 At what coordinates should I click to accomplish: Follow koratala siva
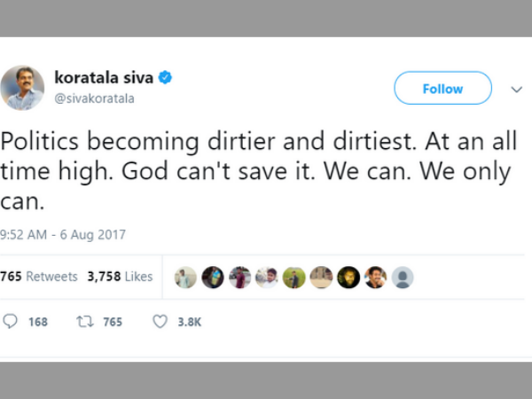click(442, 89)
